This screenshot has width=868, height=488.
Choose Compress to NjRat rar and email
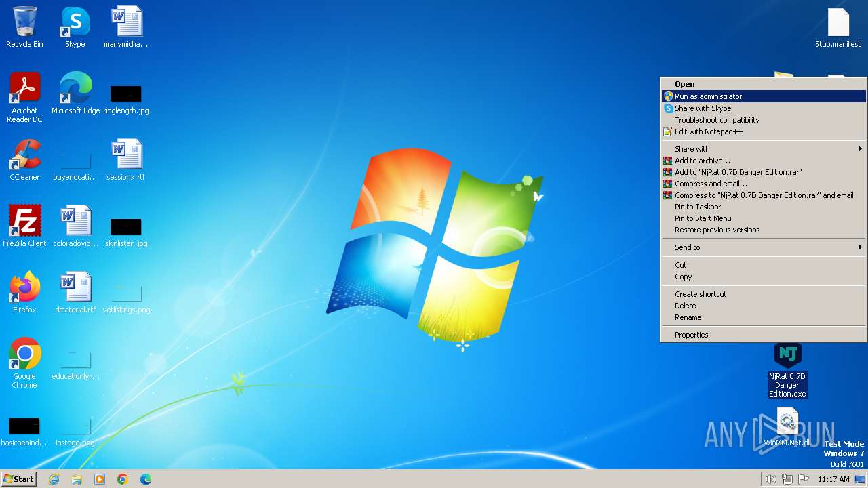[764, 195]
